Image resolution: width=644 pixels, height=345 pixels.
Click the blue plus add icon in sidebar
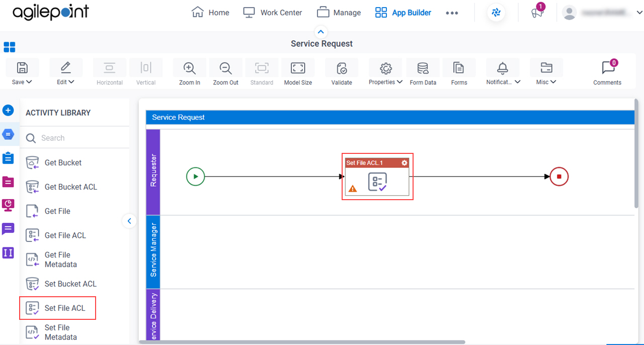(8, 110)
